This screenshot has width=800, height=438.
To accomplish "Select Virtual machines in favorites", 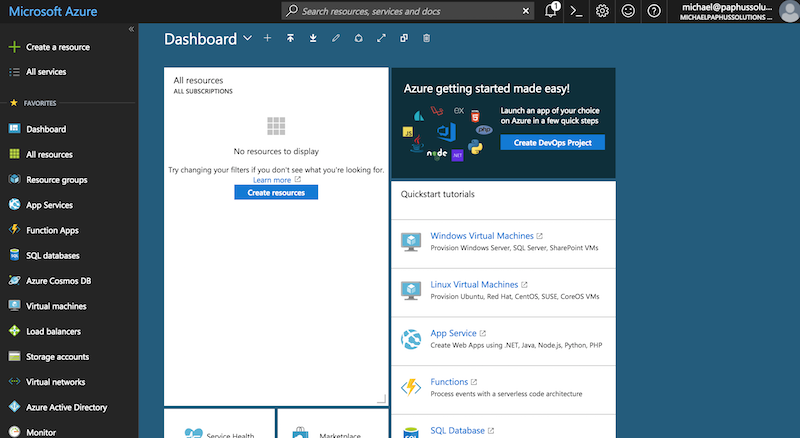I will (x=56, y=306).
